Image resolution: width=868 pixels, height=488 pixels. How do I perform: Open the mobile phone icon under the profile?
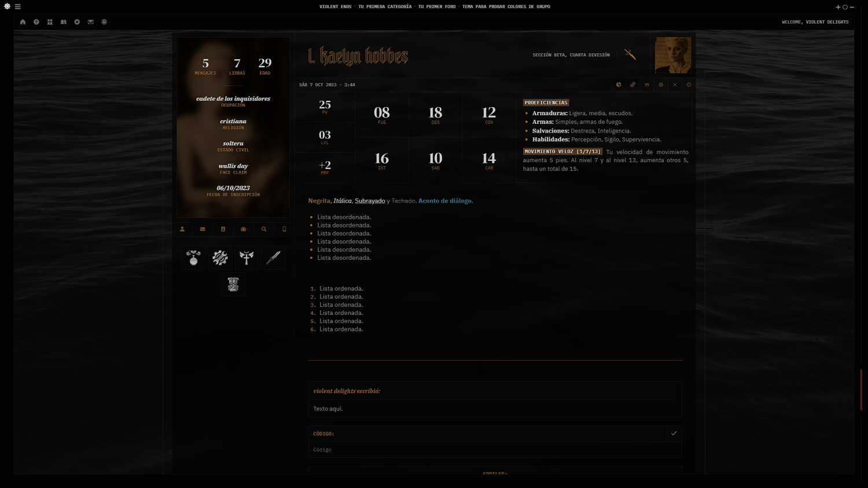[284, 229]
